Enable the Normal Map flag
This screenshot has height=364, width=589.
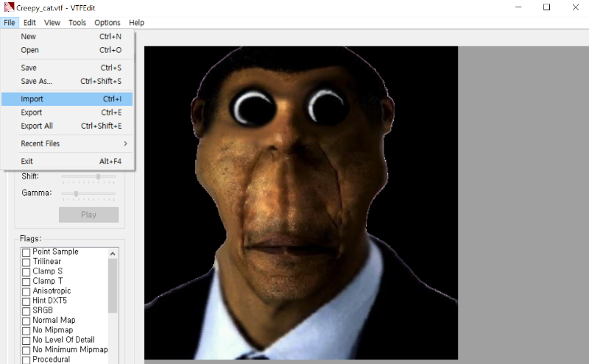tap(26, 321)
